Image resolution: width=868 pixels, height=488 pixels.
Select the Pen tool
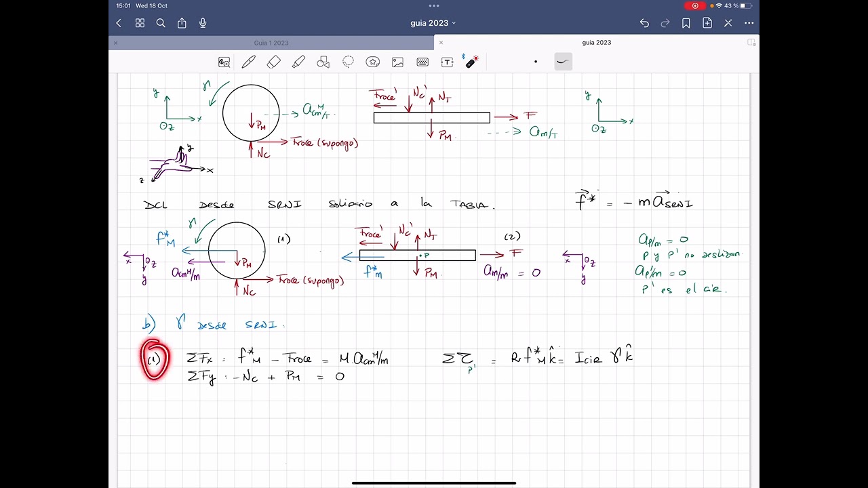pyautogui.click(x=249, y=62)
